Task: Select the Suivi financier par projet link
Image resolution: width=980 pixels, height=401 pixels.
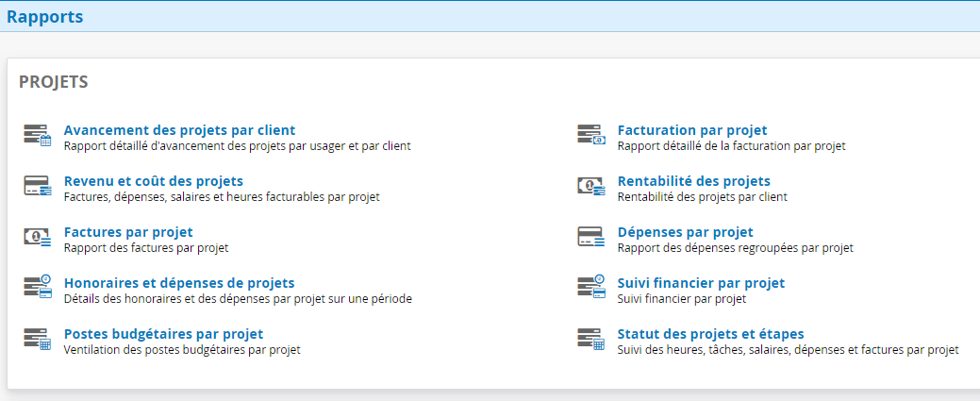Action: pyautogui.click(x=700, y=283)
